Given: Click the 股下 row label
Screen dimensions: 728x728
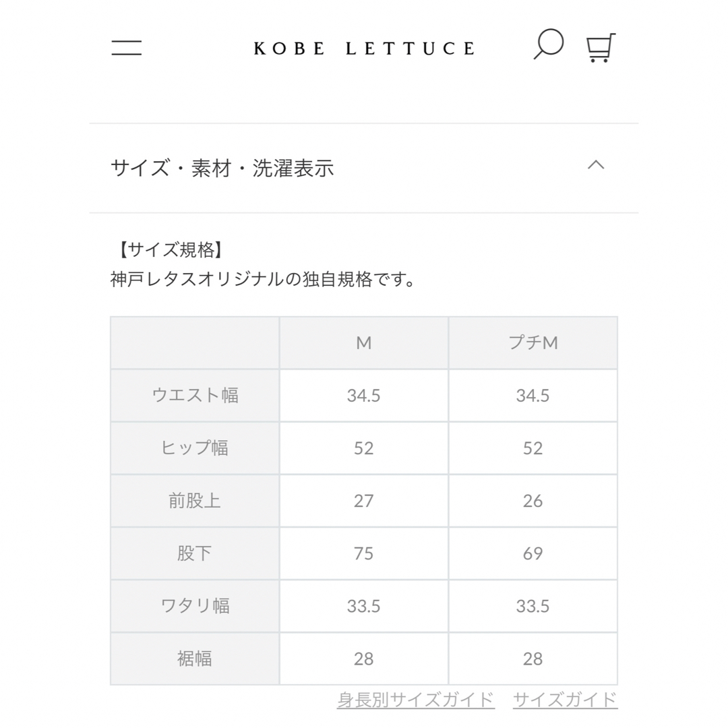Looking at the screenshot, I should [195, 553].
